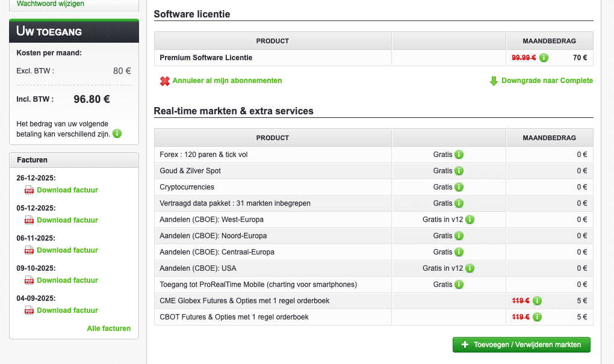
Task: Click info icon for CBOT Futures price
Action: [537, 317]
